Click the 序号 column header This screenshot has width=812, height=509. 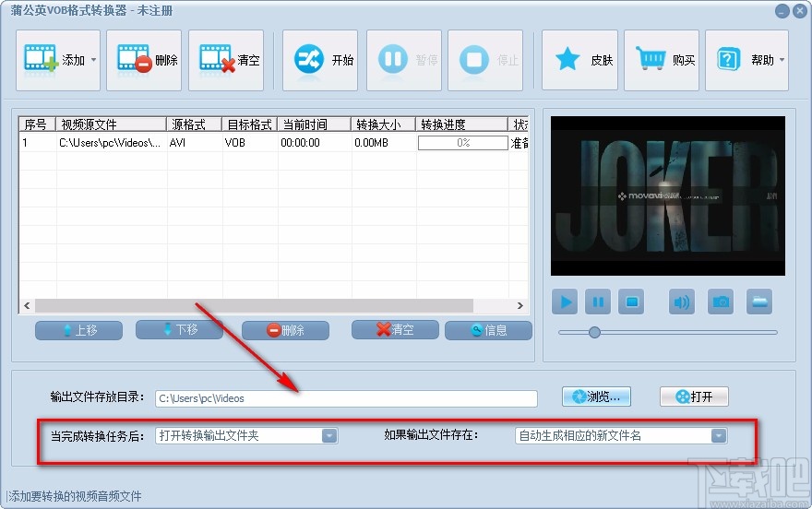(37, 124)
